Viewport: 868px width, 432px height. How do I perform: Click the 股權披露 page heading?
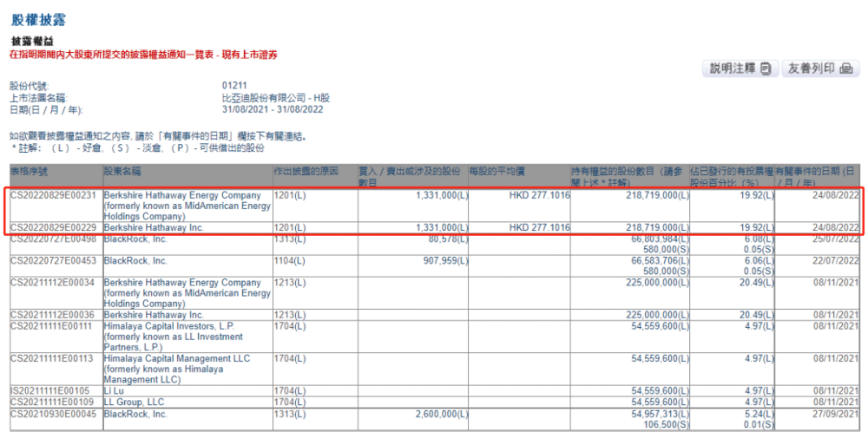(x=39, y=21)
